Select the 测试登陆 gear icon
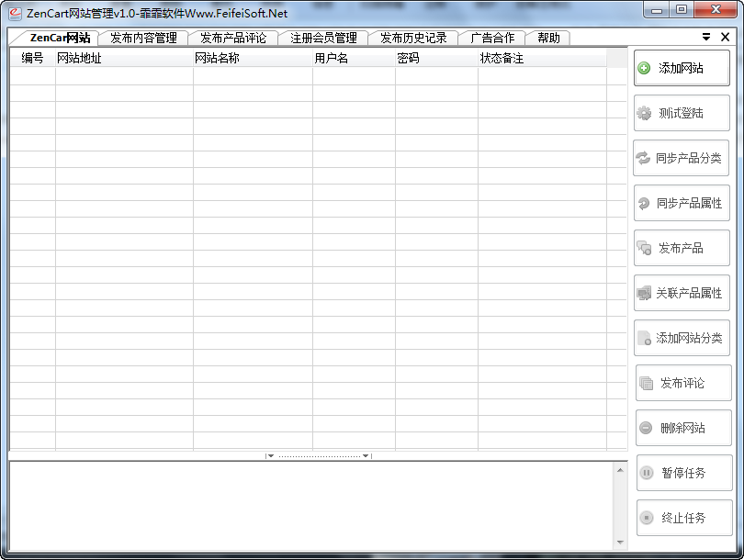Viewport: 744px width, 560px height. pyautogui.click(x=644, y=112)
